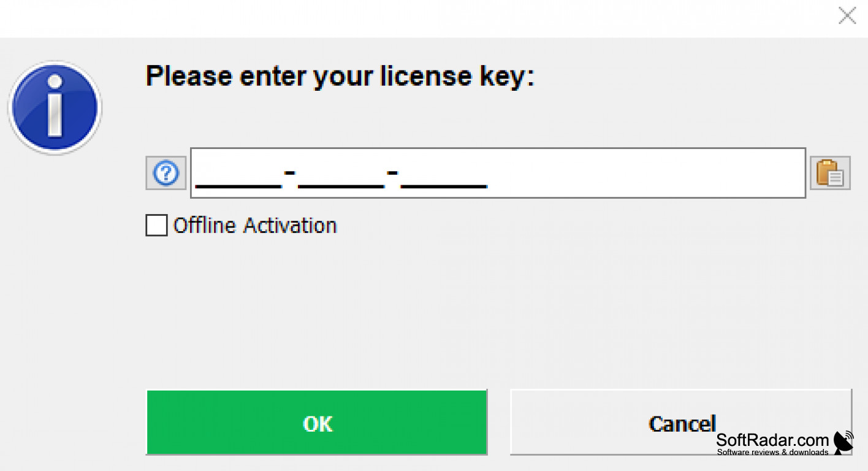Confirm with the green OK button
The image size is (868, 471).
[x=316, y=423]
